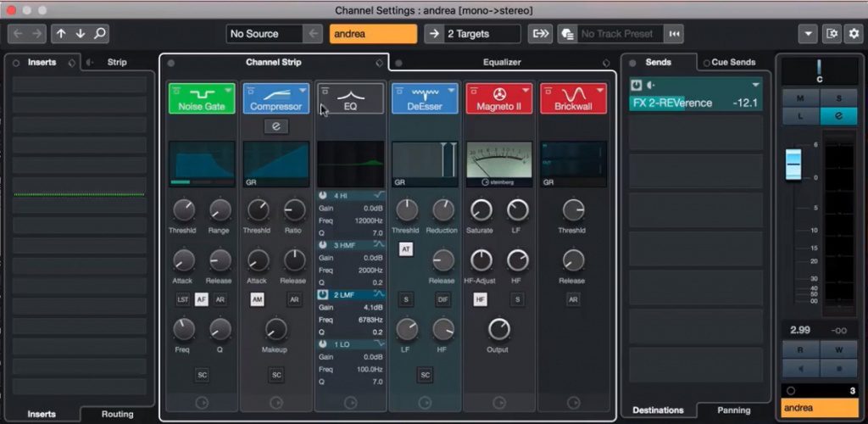The image size is (868, 424).
Task: Click the 3 HMF band filter type icon
Action: [379, 244]
